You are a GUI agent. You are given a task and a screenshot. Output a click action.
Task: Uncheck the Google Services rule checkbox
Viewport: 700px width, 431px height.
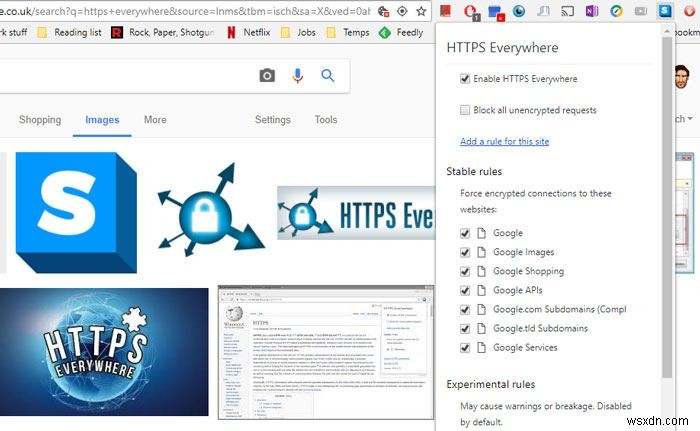(465, 348)
